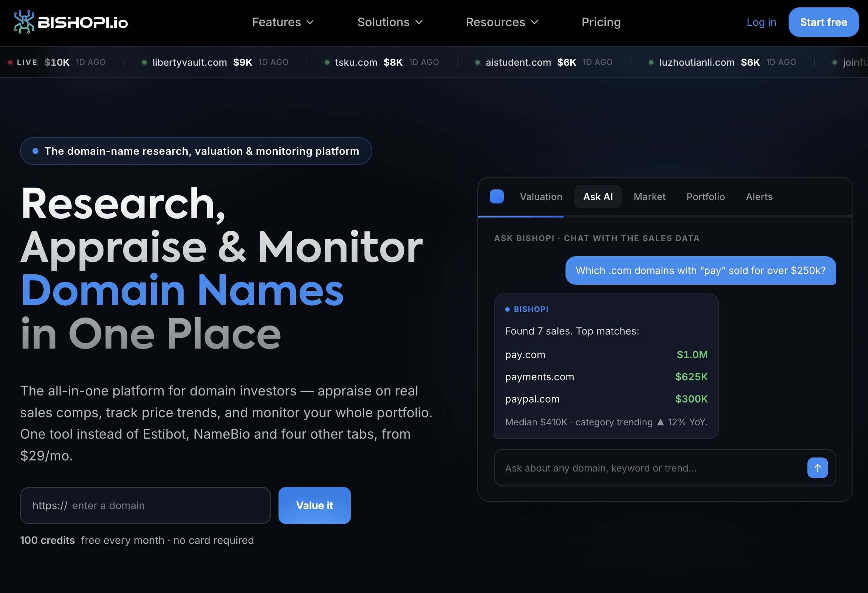This screenshot has width=868, height=593.
Task: Expand the Solutions dropdown menu
Action: 390,22
